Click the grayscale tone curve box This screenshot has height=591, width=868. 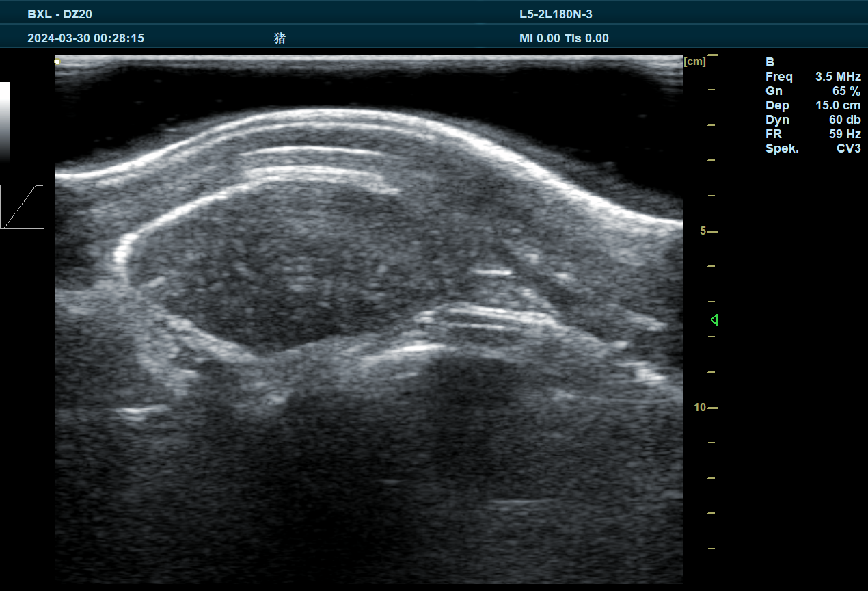click(22, 207)
